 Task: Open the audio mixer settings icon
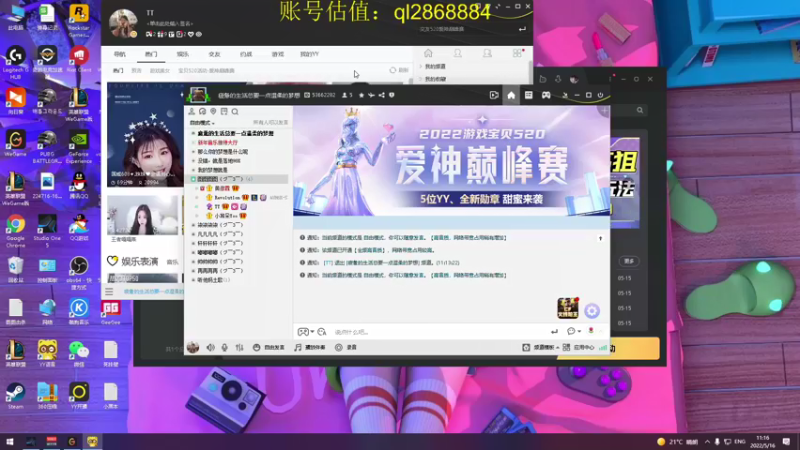pyautogui.click(x=239, y=347)
